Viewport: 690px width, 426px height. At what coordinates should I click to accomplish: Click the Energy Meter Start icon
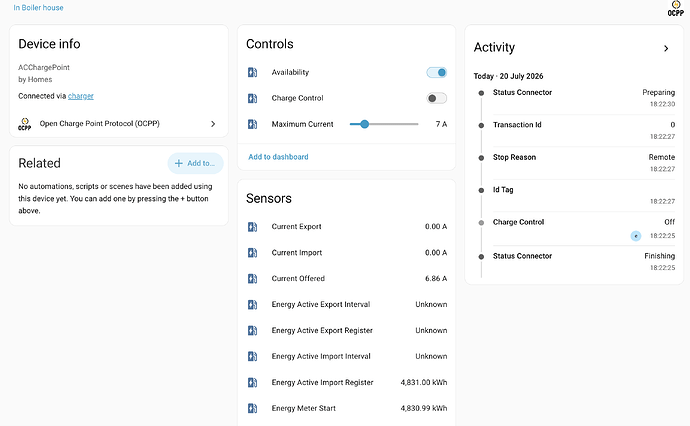click(252, 408)
